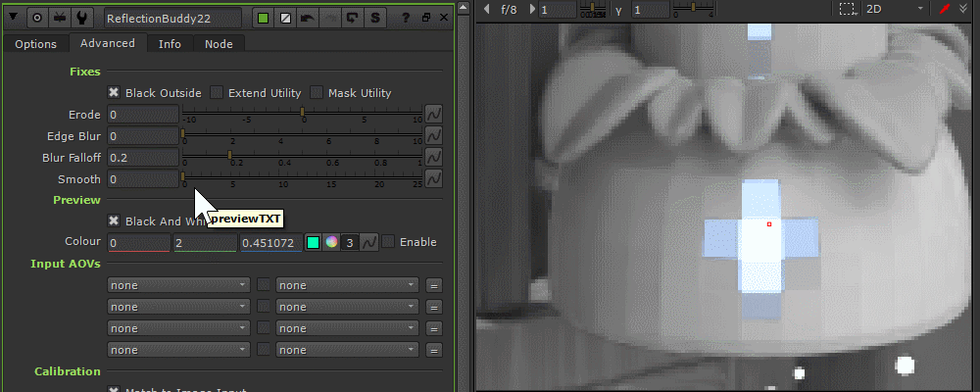This screenshot has width=980, height=392.
Task: Click the viewer TV icon in panel header
Action: [x=60, y=18]
